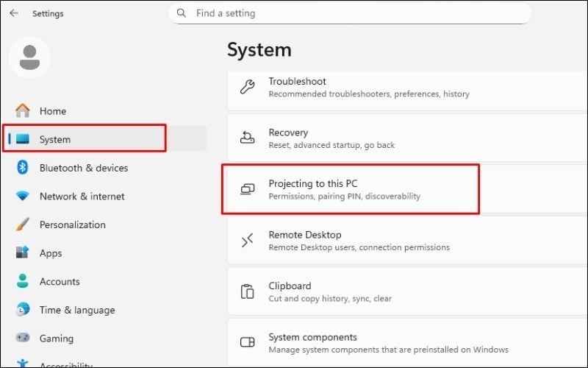
Task: Go to Bluetooth & devices
Action: click(104, 168)
